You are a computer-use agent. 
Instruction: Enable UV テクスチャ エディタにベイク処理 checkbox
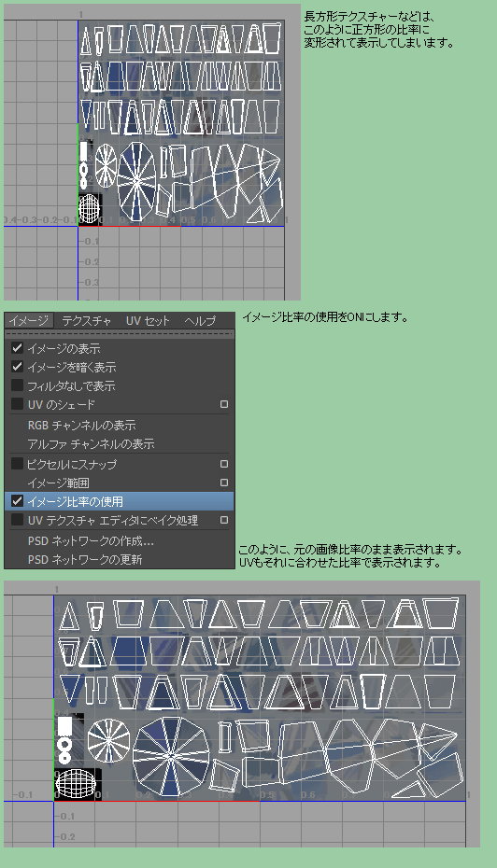(x=17, y=520)
